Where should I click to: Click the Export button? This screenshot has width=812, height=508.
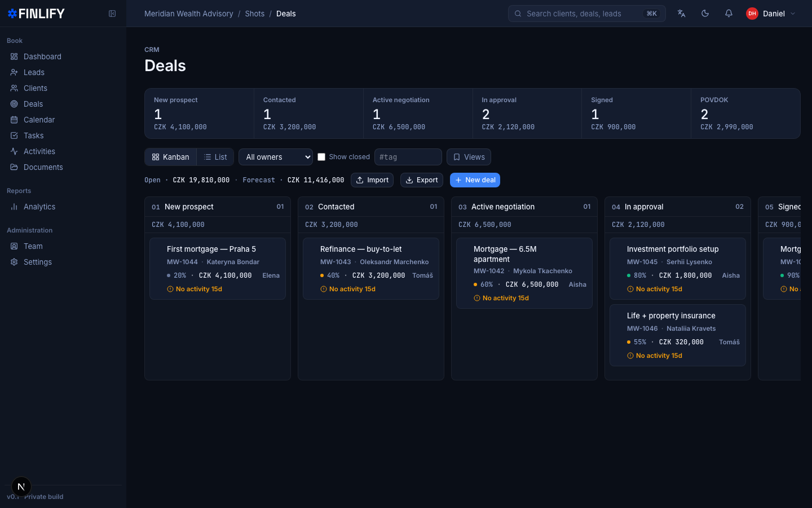pos(422,180)
